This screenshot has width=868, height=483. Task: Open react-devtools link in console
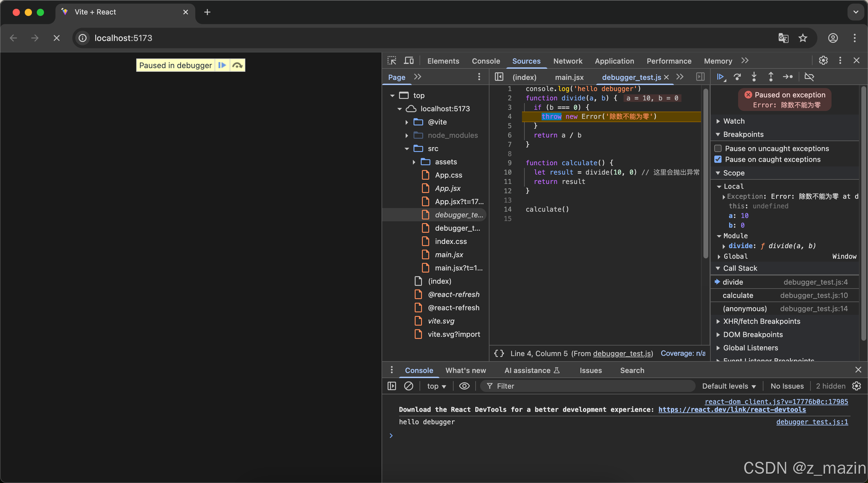[732, 409]
